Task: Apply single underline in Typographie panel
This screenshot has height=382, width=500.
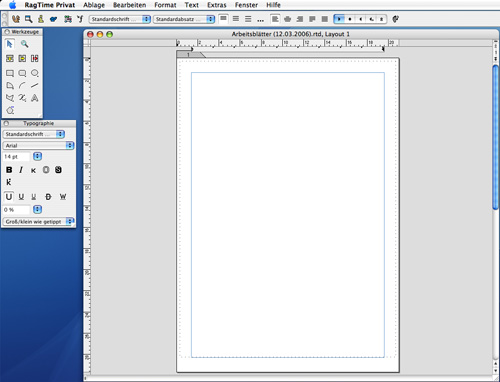Action: (x=21, y=197)
